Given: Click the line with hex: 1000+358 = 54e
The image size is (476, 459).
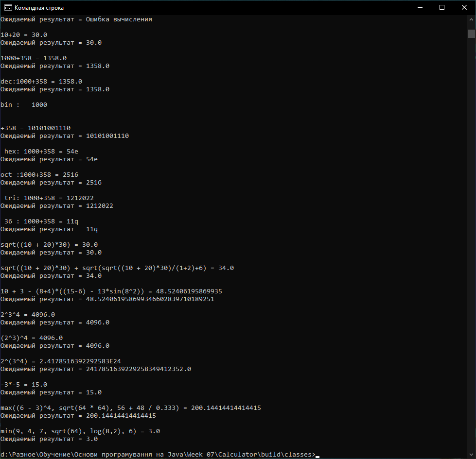Looking at the screenshot, I should tap(41, 151).
